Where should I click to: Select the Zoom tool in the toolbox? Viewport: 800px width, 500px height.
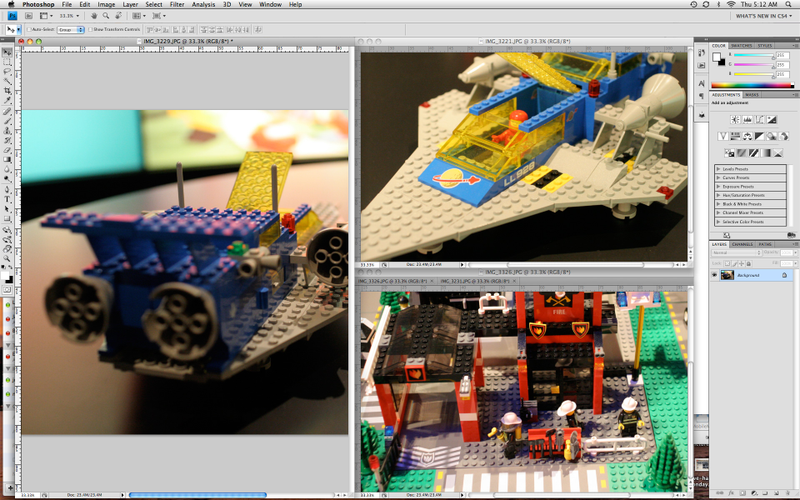pyautogui.click(x=7, y=259)
